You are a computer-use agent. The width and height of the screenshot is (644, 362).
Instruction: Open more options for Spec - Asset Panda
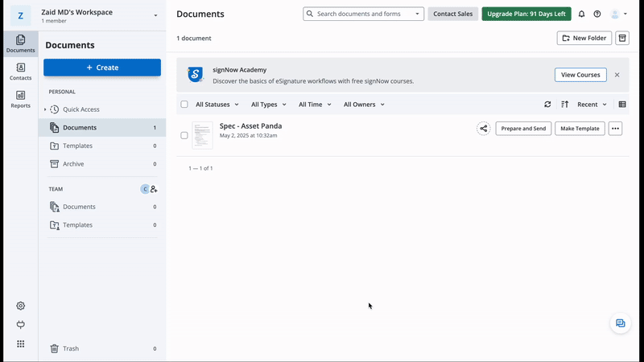615,129
